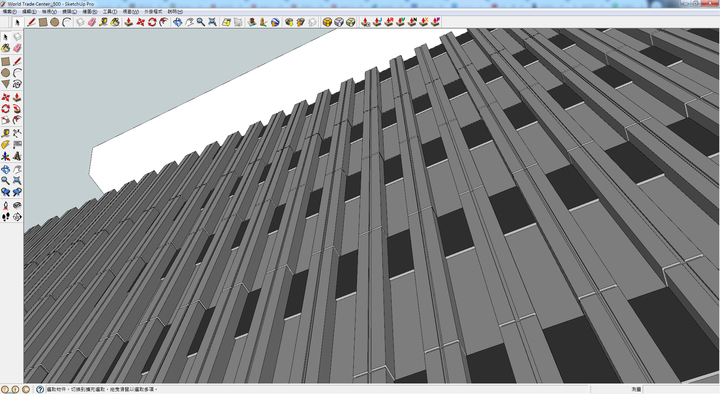Open the 編輯(E) Edit menu
This screenshot has width=720, height=394.
[29, 11]
